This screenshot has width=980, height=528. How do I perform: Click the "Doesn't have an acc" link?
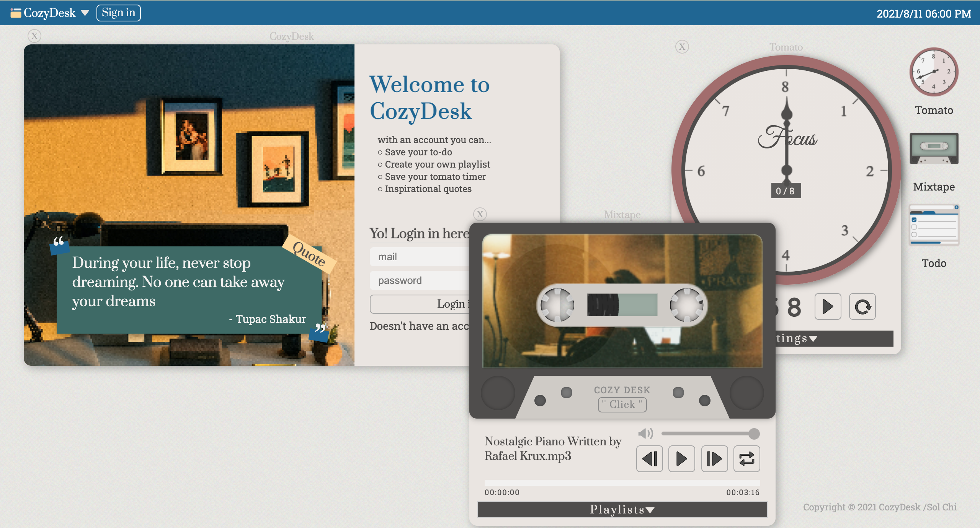(x=420, y=326)
